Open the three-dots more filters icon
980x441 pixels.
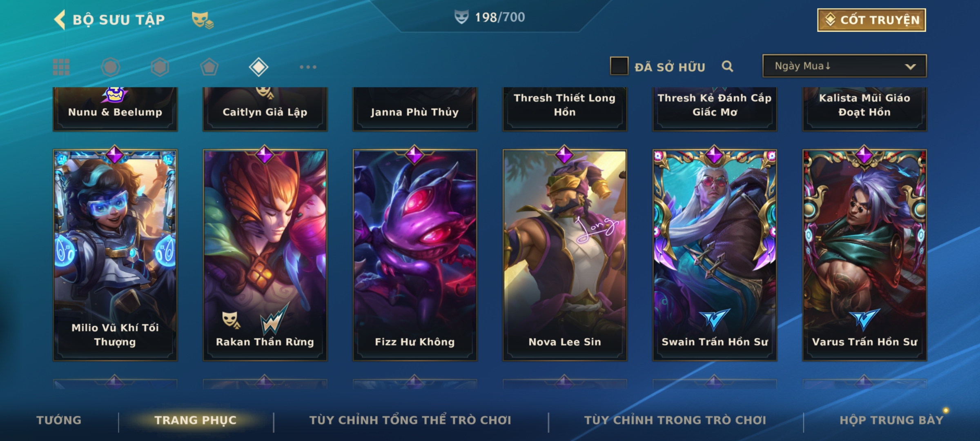(x=308, y=67)
